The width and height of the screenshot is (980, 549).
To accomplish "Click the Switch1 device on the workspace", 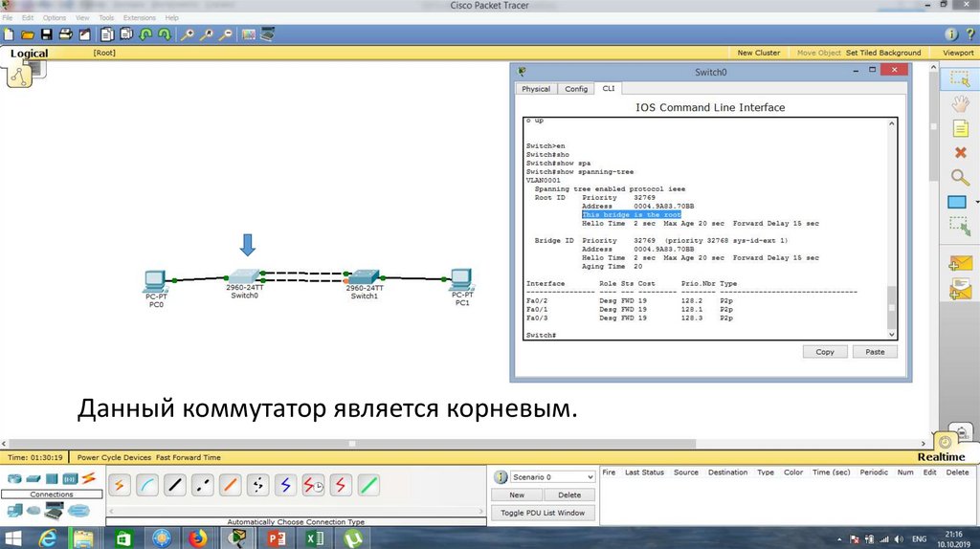I will coord(364,276).
